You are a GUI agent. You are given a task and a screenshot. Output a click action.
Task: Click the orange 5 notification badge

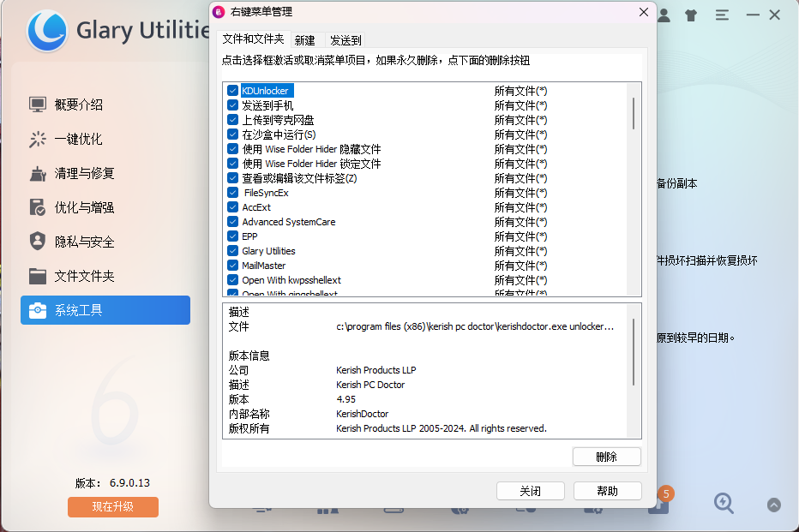click(x=665, y=493)
